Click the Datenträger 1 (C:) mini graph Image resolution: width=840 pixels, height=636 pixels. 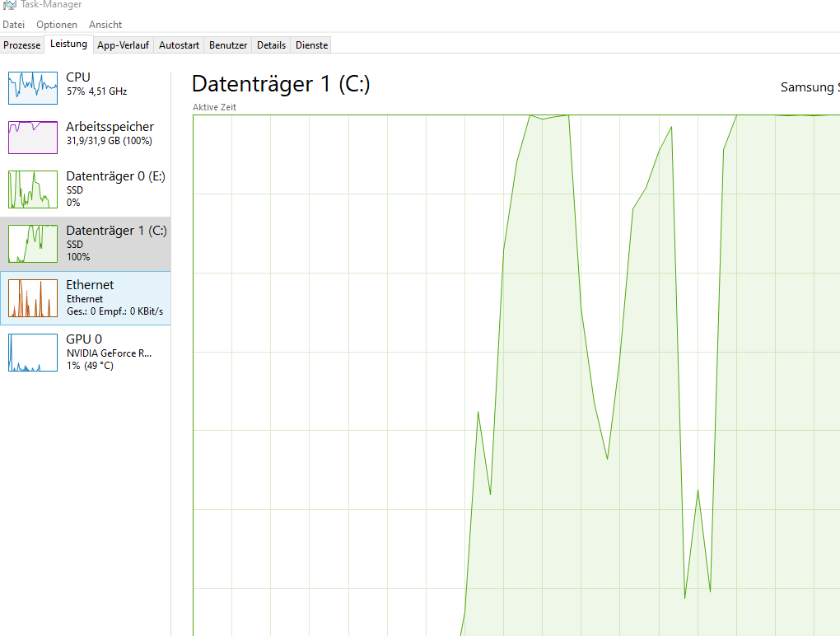pos(33,244)
